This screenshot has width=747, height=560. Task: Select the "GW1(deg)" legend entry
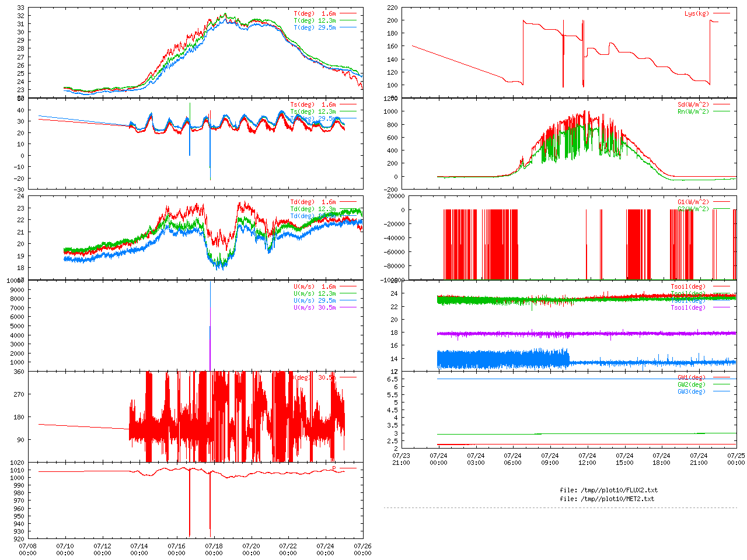point(692,378)
